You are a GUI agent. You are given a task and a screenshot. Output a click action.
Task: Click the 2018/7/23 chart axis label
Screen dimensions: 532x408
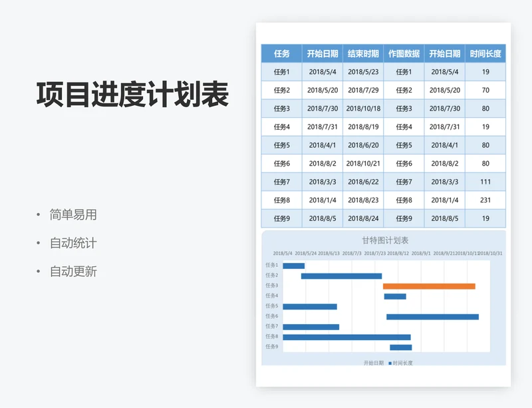(x=375, y=254)
